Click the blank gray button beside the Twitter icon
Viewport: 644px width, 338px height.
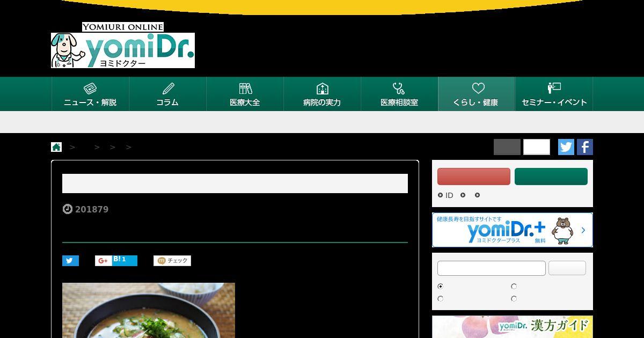(507, 147)
